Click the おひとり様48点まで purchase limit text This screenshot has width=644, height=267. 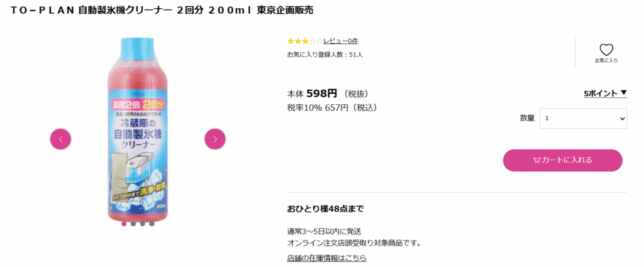pos(325,209)
